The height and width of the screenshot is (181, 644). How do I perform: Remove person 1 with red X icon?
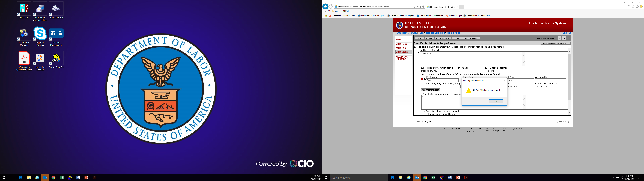422,79
